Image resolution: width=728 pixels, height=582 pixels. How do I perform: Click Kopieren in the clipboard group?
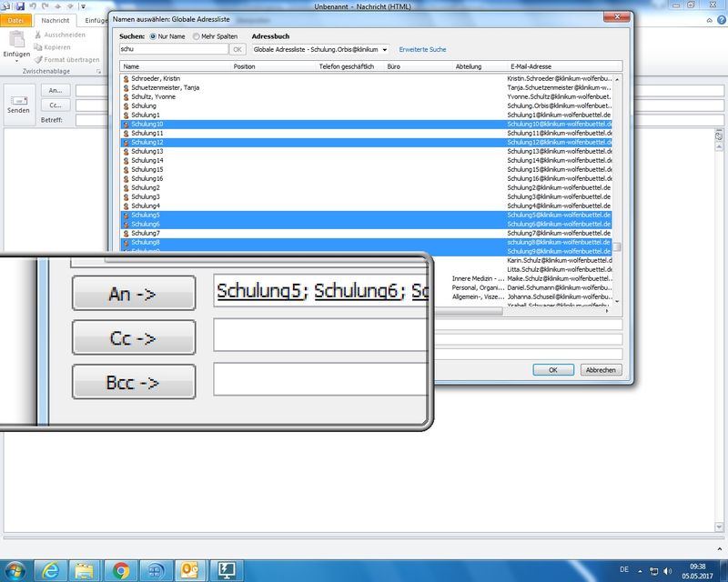[52, 47]
